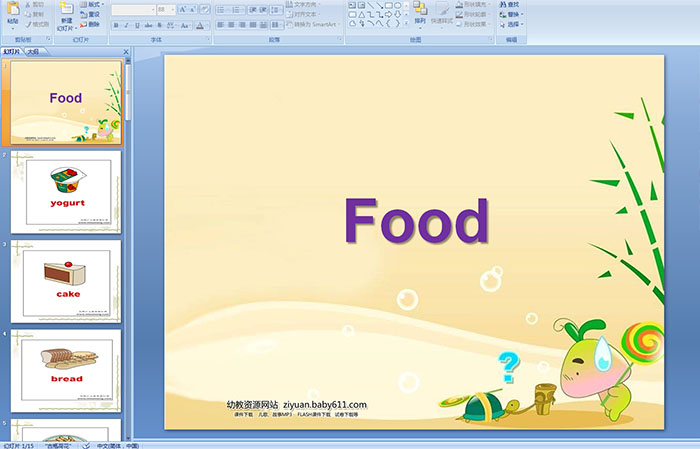The image size is (700, 449).
Task: Click the Bullets list icon
Action: point(221,10)
